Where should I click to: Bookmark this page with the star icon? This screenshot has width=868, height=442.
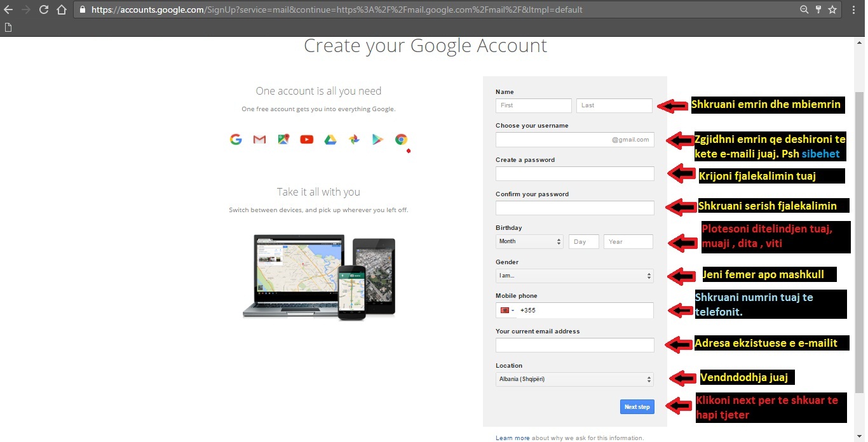pos(832,10)
